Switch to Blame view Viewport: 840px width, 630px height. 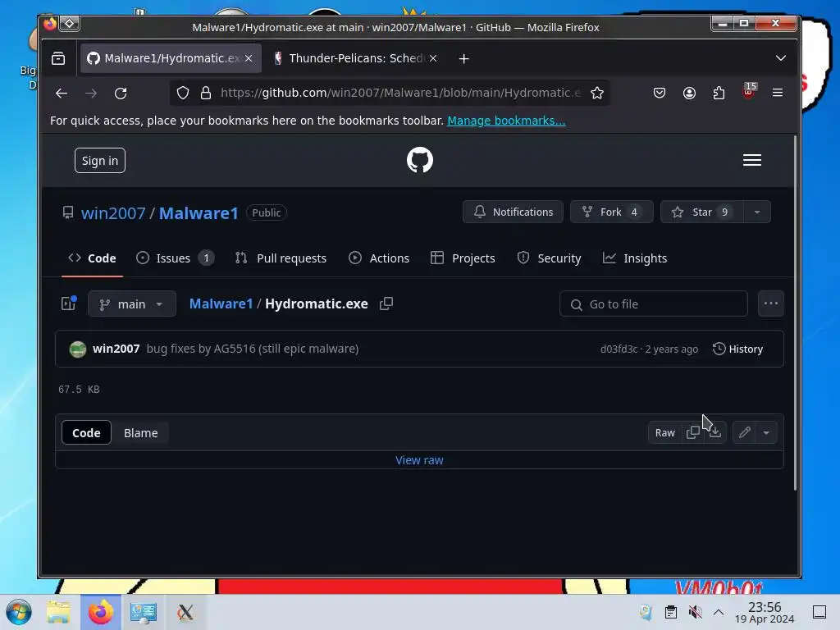tap(141, 433)
